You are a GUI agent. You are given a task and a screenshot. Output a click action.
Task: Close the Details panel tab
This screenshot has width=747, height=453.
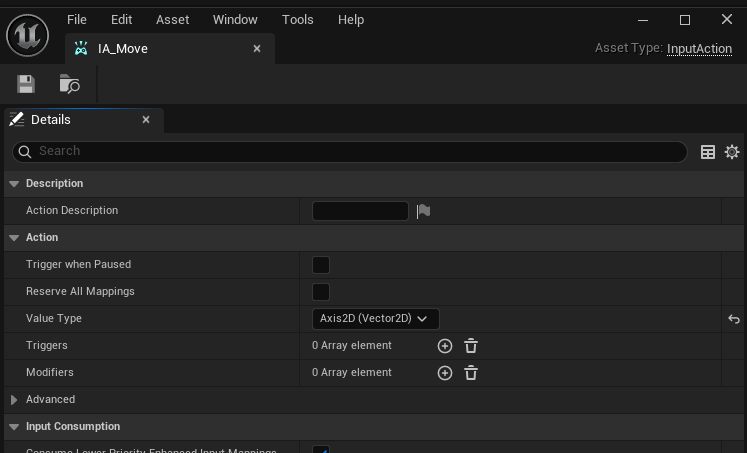click(x=146, y=120)
